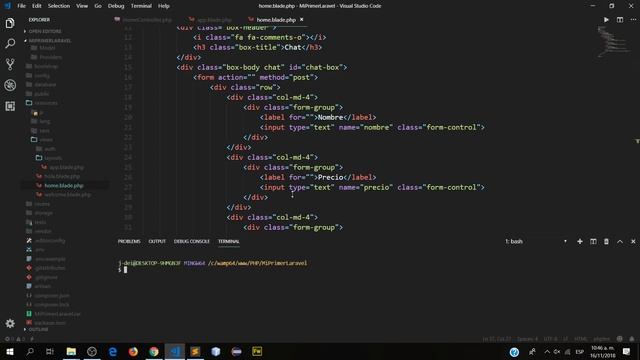Click the ESP language indicator in system tray
Viewport: 640px width, 360px height.
579,351
